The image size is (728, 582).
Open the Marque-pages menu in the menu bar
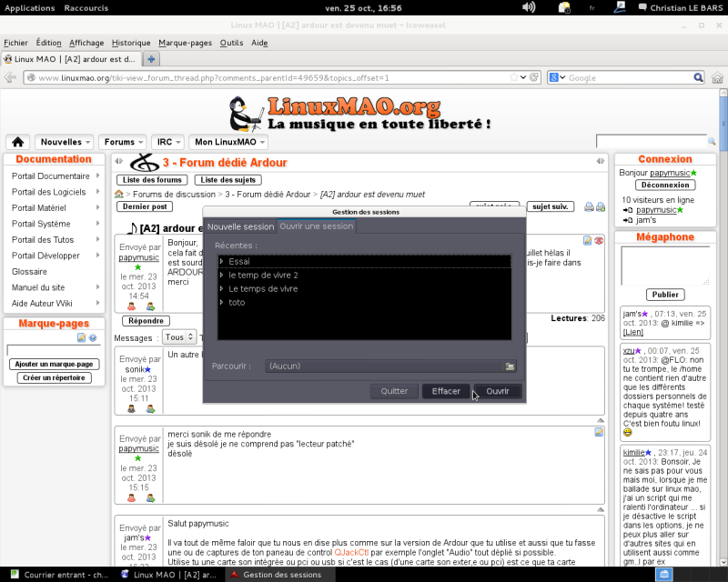[x=186, y=43]
